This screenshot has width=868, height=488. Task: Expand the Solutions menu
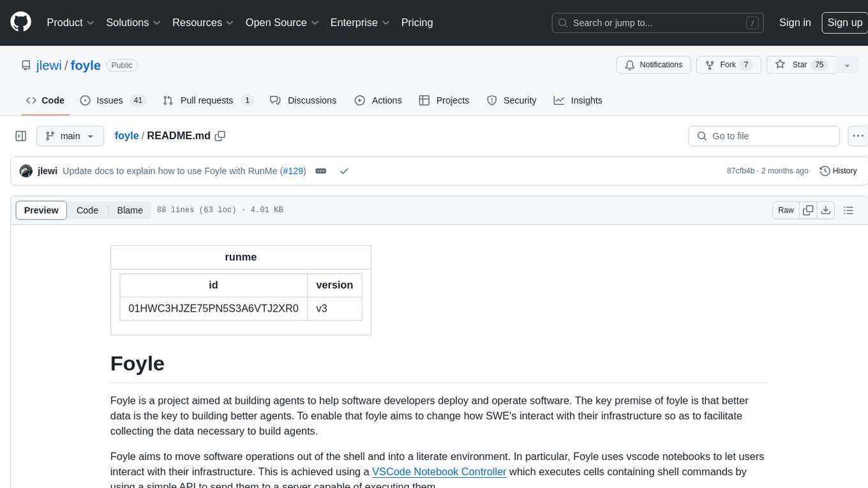click(x=133, y=22)
